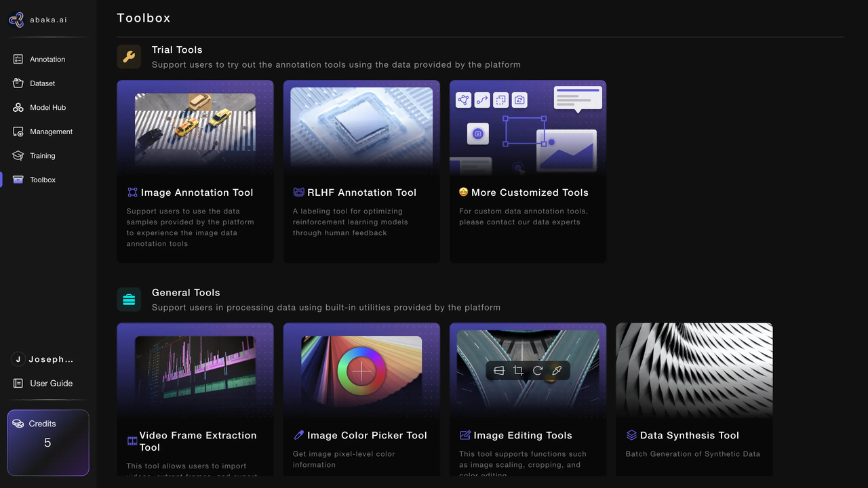Screen dimensions: 868x488
Task: Click the General Tools briefcase icon
Action: click(x=129, y=300)
